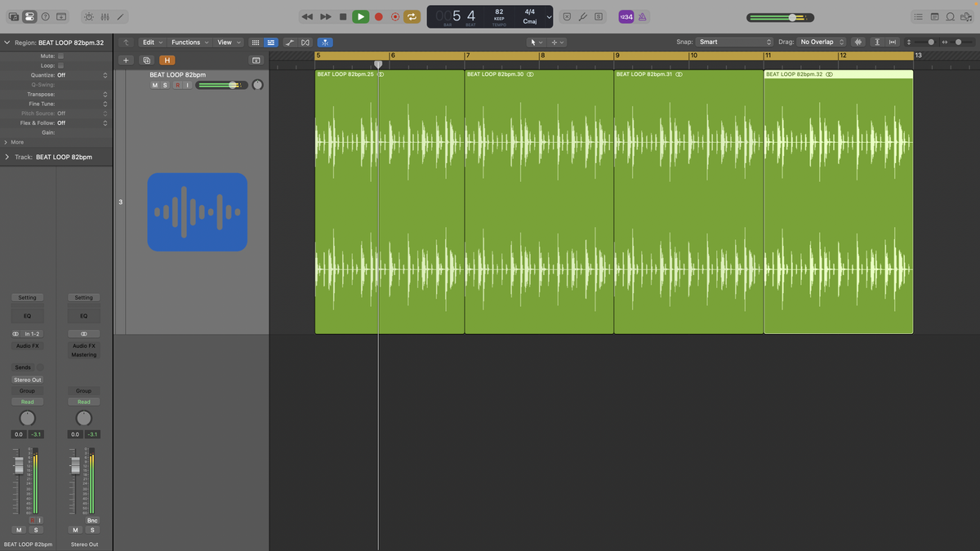The height and width of the screenshot is (551, 980).
Task: Adjust the track header volume slider
Action: pyautogui.click(x=220, y=85)
